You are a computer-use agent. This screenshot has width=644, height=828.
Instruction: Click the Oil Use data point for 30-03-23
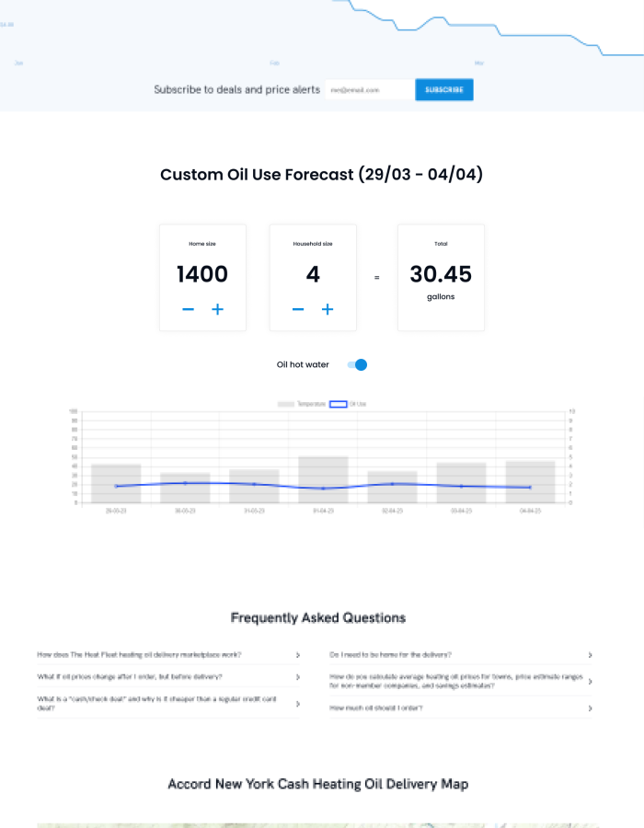(x=185, y=483)
